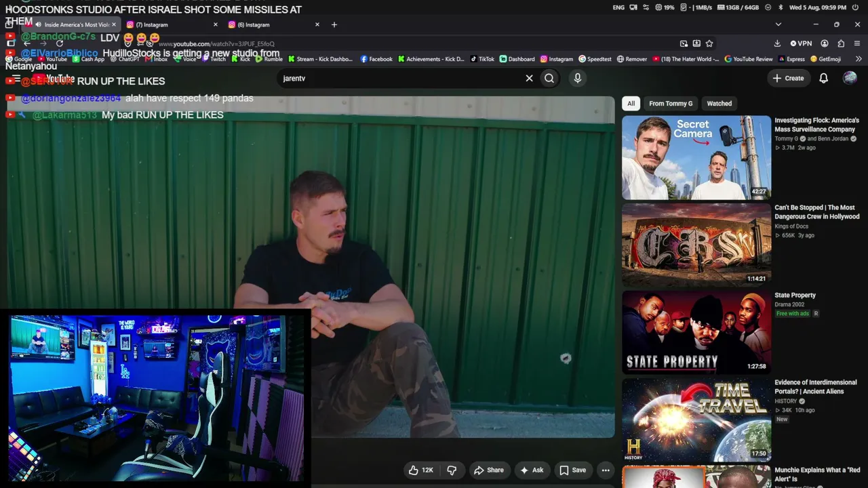
Task: Expand the browser tab list chevron
Action: click(x=778, y=24)
